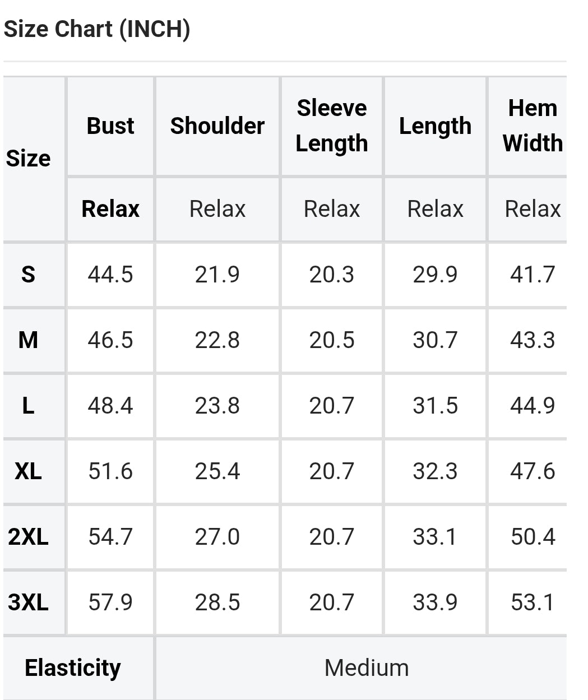Select the Size header cell
The height and width of the screenshot is (700, 588).
tap(29, 159)
